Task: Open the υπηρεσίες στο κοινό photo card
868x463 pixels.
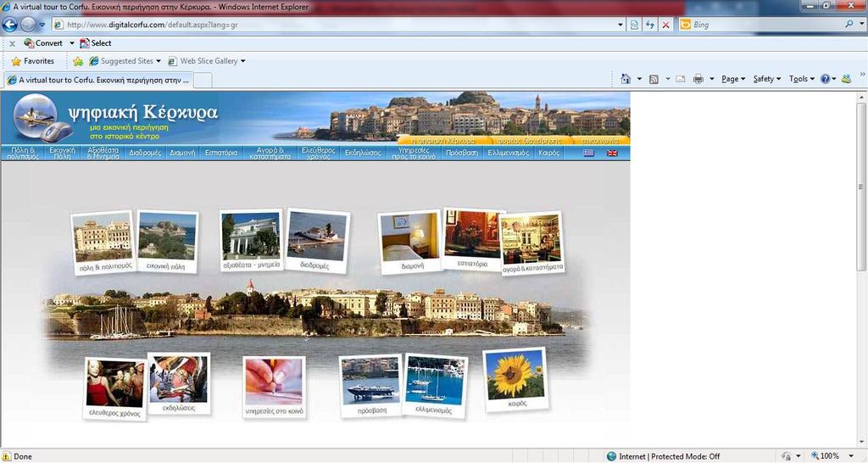Action: click(274, 387)
